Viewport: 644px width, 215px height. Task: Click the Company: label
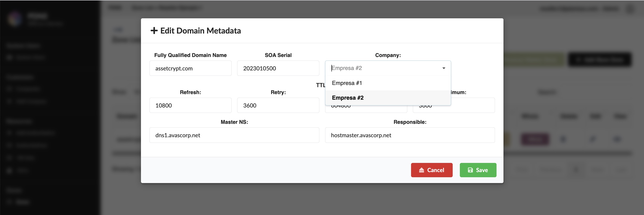[x=388, y=55]
